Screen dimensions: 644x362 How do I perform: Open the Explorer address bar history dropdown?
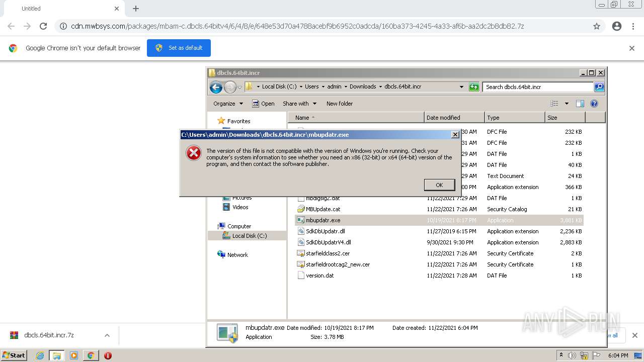pos(461,86)
